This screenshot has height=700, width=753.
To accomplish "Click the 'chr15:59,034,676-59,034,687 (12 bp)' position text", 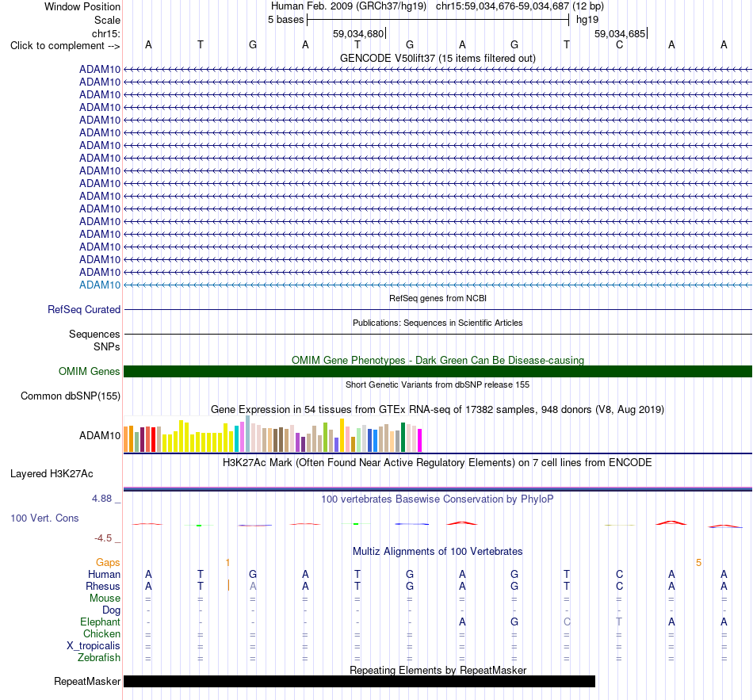I will (520, 6).
